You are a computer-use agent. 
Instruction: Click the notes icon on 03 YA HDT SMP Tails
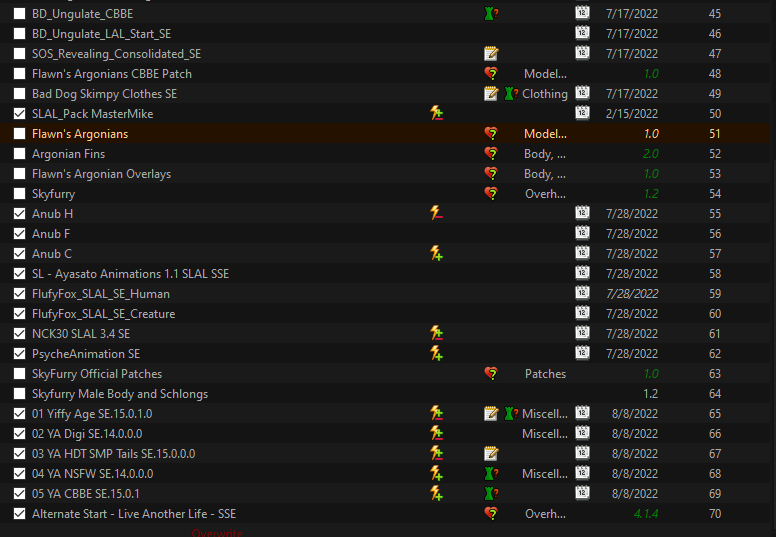(491, 453)
